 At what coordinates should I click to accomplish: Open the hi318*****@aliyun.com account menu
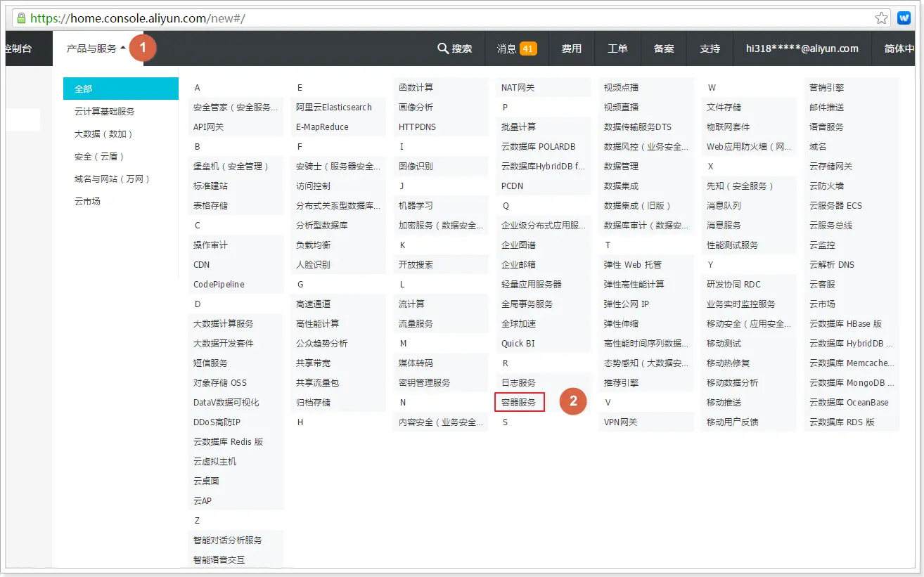click(802, 48)
